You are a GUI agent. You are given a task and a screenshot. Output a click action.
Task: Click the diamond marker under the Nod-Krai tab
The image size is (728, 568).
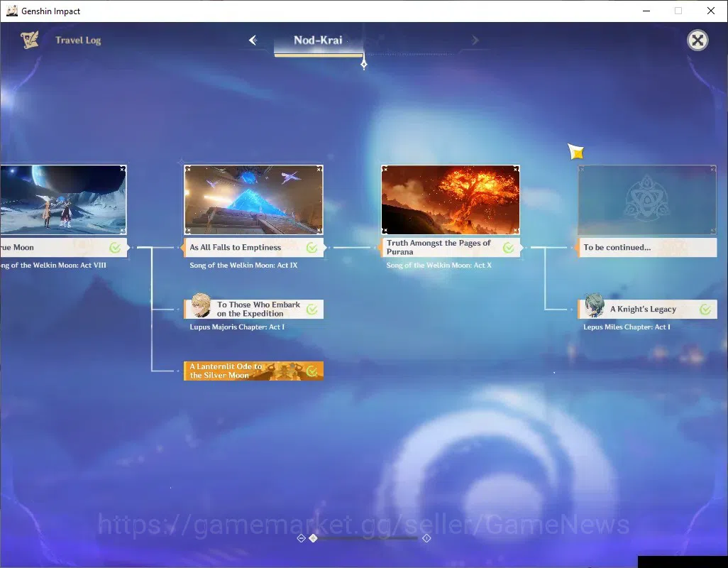[x=364, y=64]
